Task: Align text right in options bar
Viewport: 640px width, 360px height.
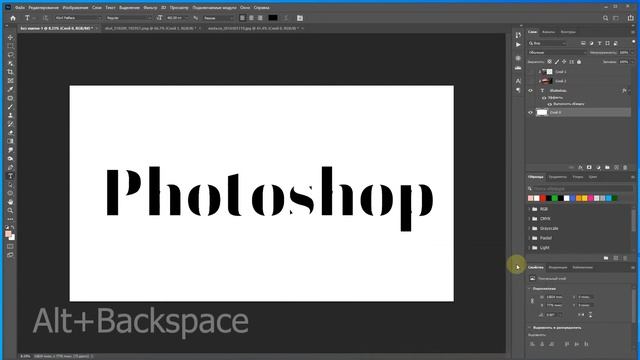Action: (x=260, y=18)
